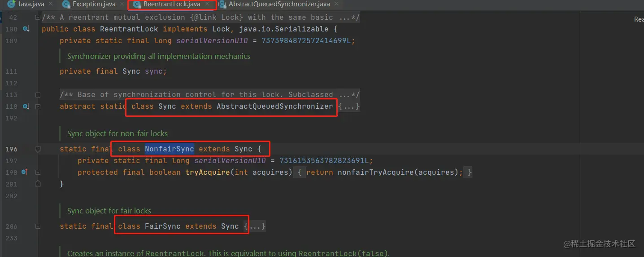The image size is (644, 257).
Task: Close the AbstractQueuedSynchronizer.java editor tab
Action: click(336, 4)
